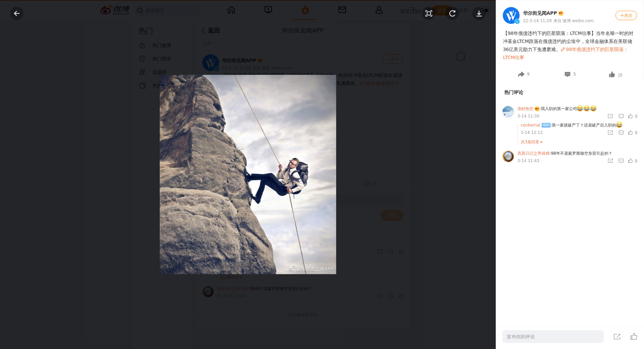644x349 pixels.
Task: Click the 发布你的评论 comment field
Action: (x=553, y=337)
